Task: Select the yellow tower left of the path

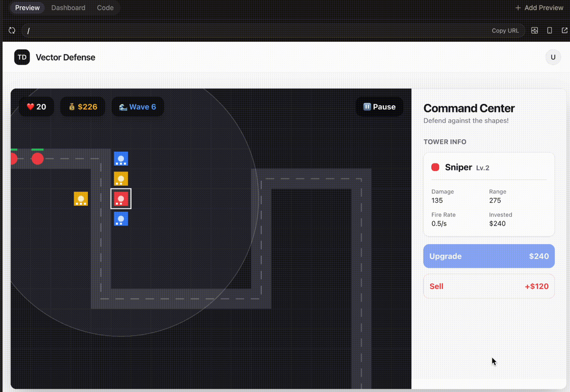Action: click(81, 198)
